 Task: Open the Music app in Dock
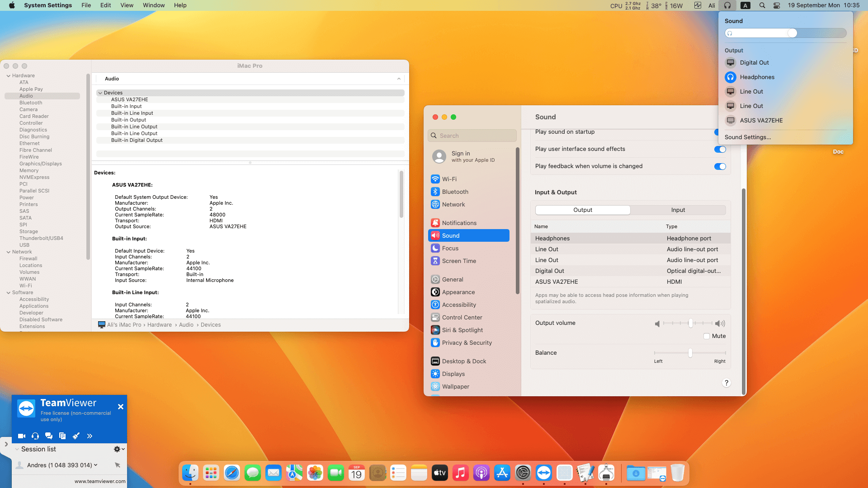(460, 473)
